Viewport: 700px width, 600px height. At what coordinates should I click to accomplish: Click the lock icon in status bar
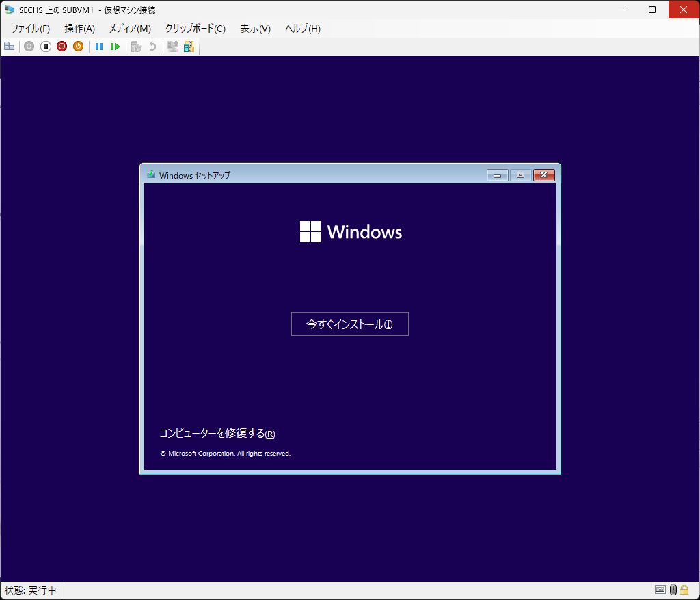(x=684, y=590)
